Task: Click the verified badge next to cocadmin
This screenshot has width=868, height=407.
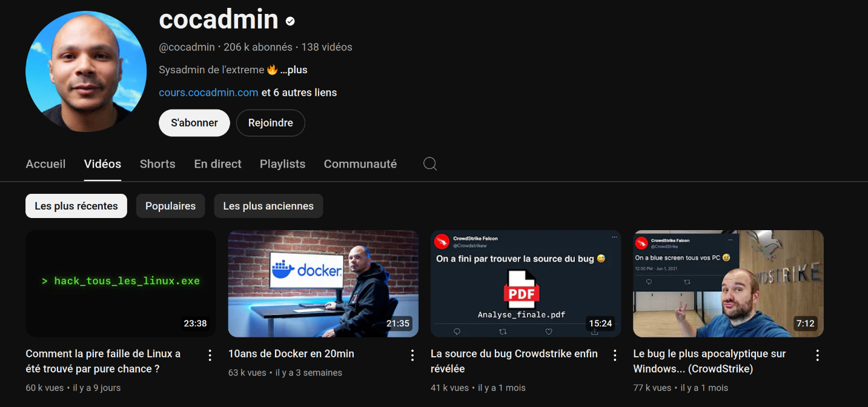Action: coord(290,21)
